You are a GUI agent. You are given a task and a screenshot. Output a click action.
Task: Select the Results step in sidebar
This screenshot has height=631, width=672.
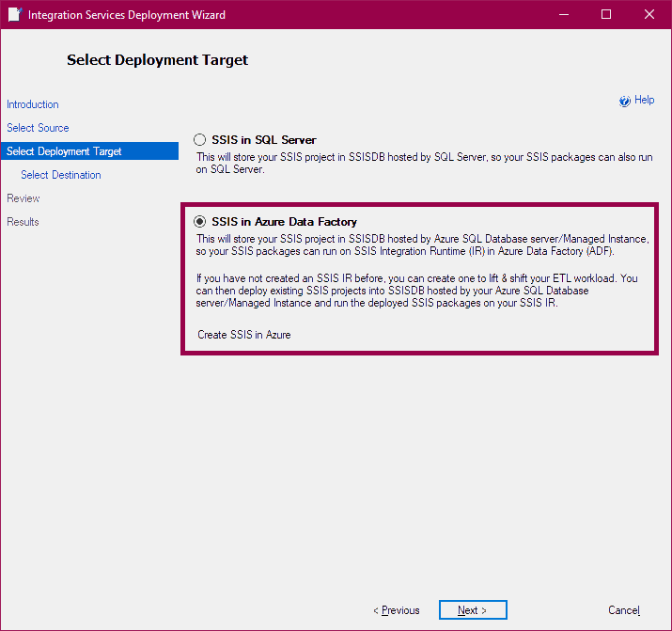coord(23,222)
